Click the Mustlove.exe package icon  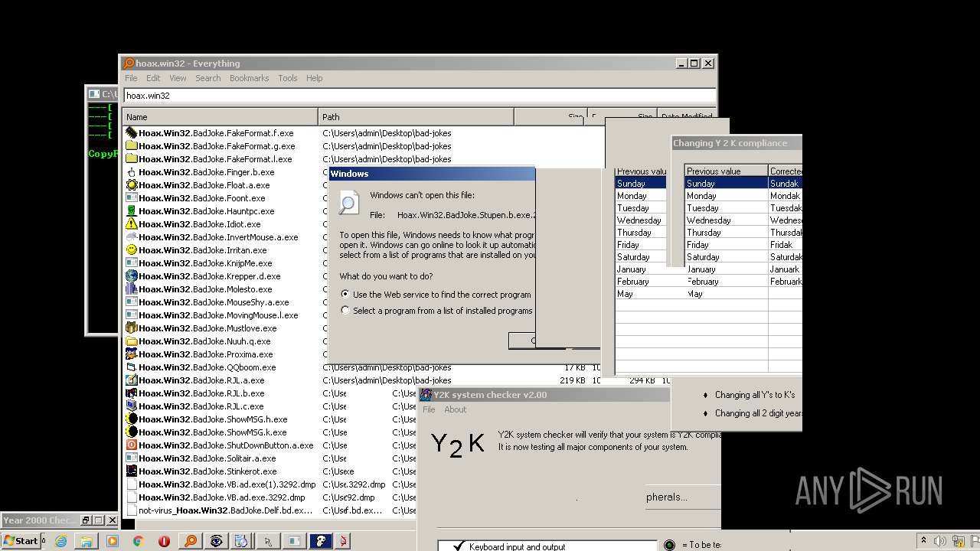click(132, 328)
